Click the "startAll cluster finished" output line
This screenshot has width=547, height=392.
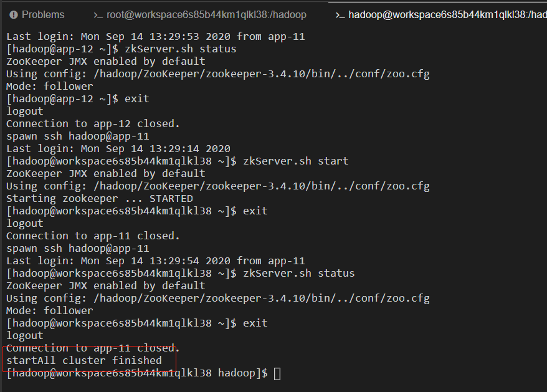(x=84, y=360)
